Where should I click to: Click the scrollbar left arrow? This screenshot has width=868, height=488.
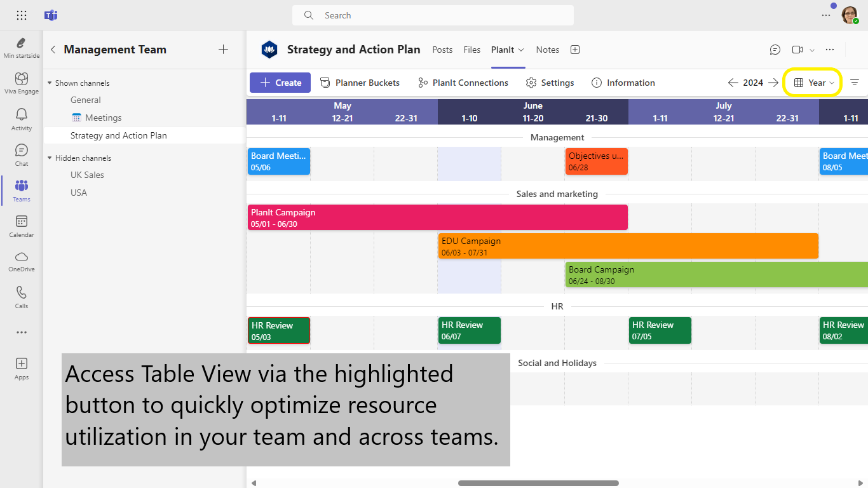(254, 484)
